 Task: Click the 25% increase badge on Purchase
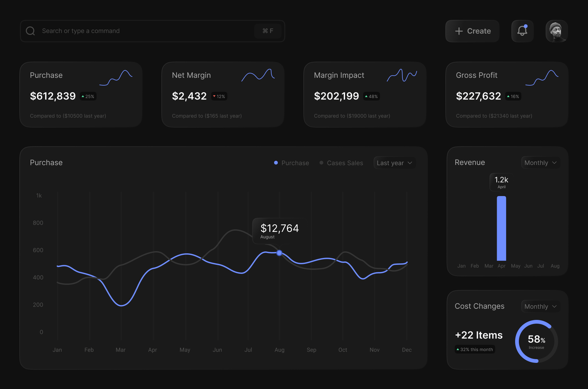tap(88, 96)
